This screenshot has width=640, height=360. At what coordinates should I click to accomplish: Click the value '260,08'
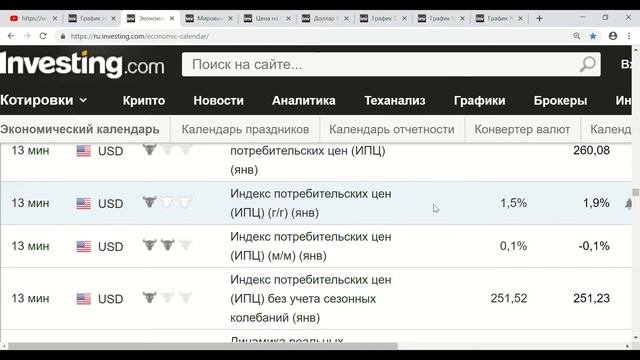[x=591, y=151]
